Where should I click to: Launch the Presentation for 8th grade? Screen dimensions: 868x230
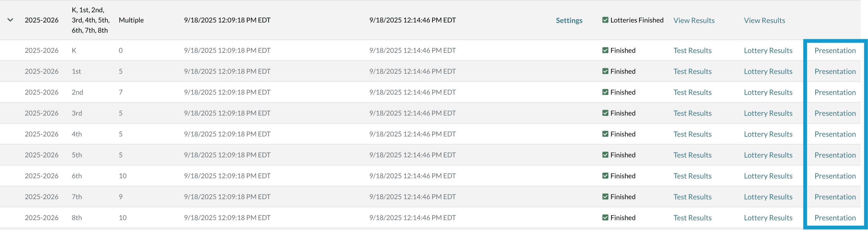(835, 217)
